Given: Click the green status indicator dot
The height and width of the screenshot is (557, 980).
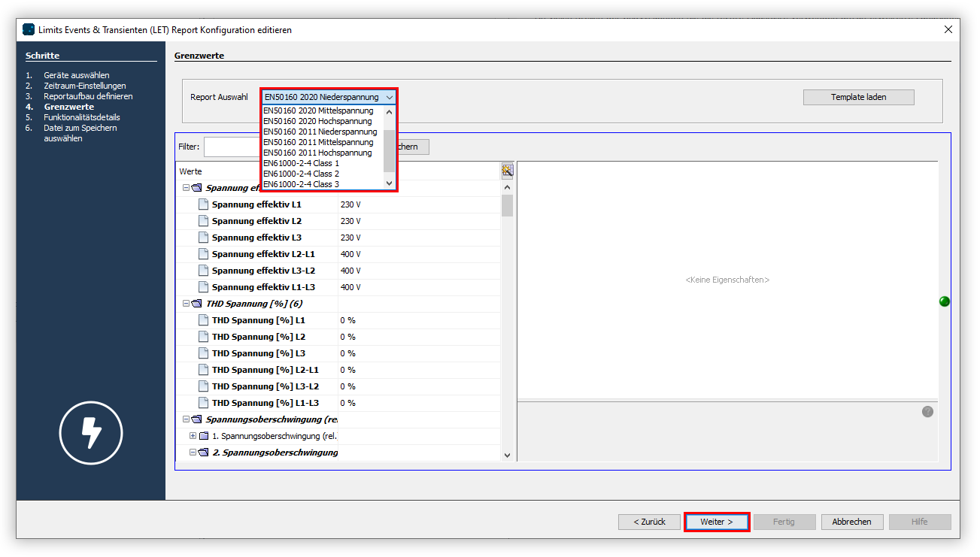Looking at the screenshot, I should (x=945, y=301).
